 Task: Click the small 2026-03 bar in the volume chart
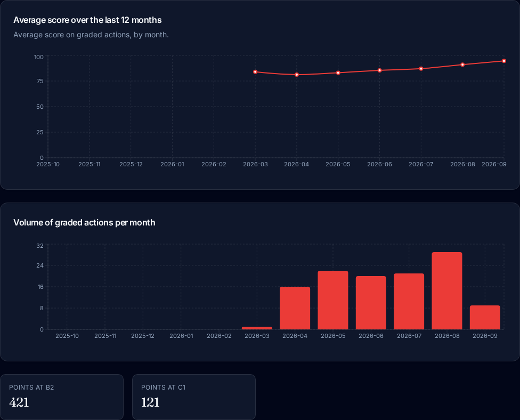coord(257,328)
